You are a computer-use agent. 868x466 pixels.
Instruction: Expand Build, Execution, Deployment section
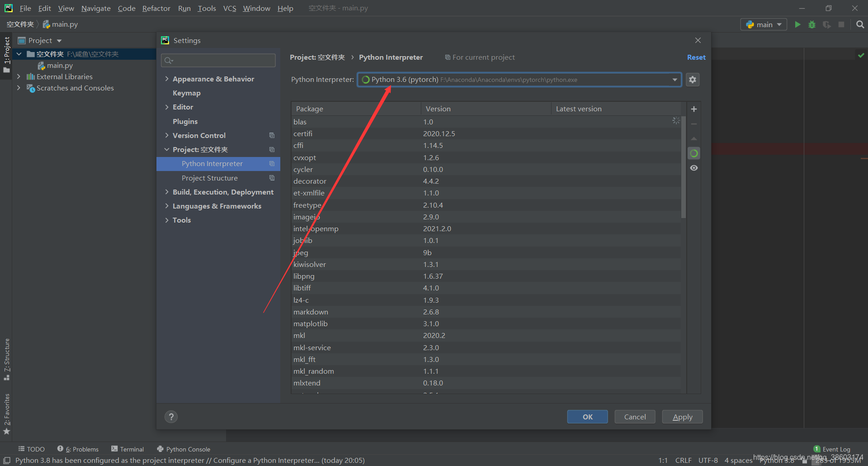167,192
